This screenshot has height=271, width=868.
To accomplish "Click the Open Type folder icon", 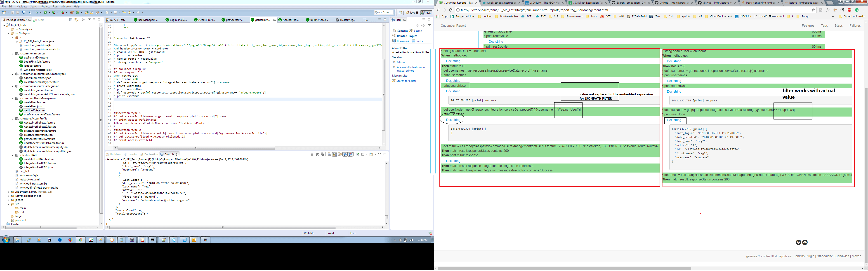I will (87, 12).
